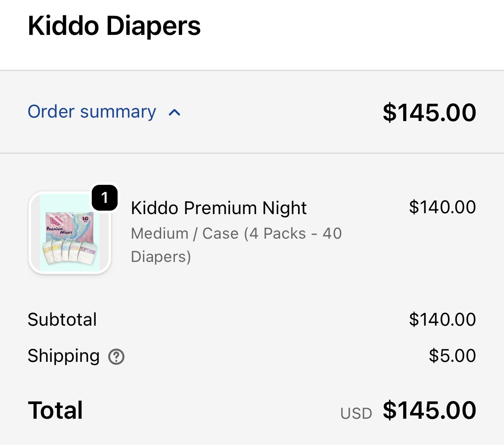
Task: Click the $145.00 amount in the summary header
Action: click(429, 112)
